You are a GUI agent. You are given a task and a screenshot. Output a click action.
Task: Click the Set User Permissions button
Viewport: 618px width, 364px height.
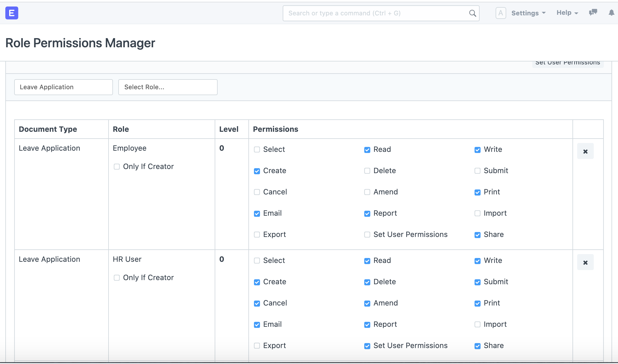click(x=568, y=62)
